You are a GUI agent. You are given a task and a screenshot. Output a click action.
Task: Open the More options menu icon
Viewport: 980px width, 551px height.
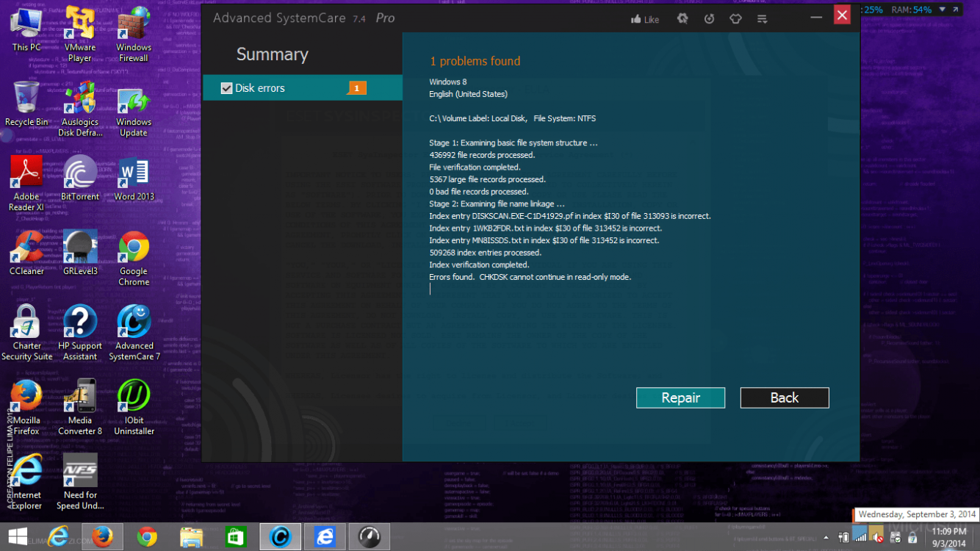coord(762,18)
